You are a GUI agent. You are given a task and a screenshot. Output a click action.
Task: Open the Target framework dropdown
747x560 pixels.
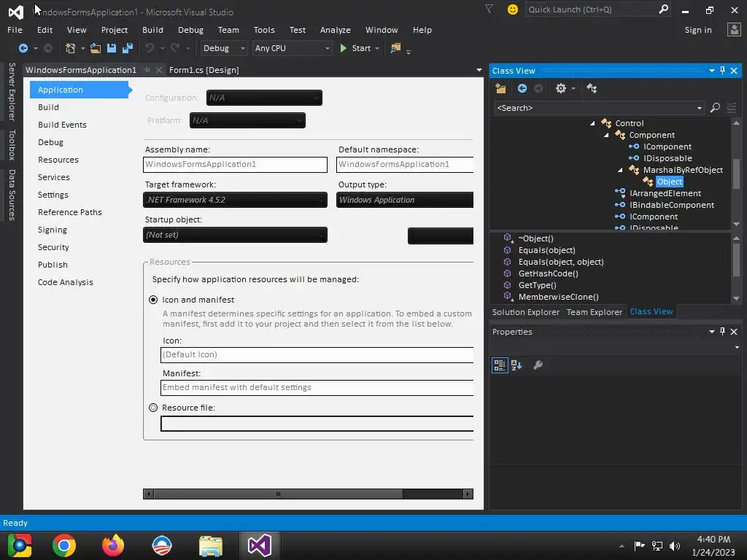(236, 200)
